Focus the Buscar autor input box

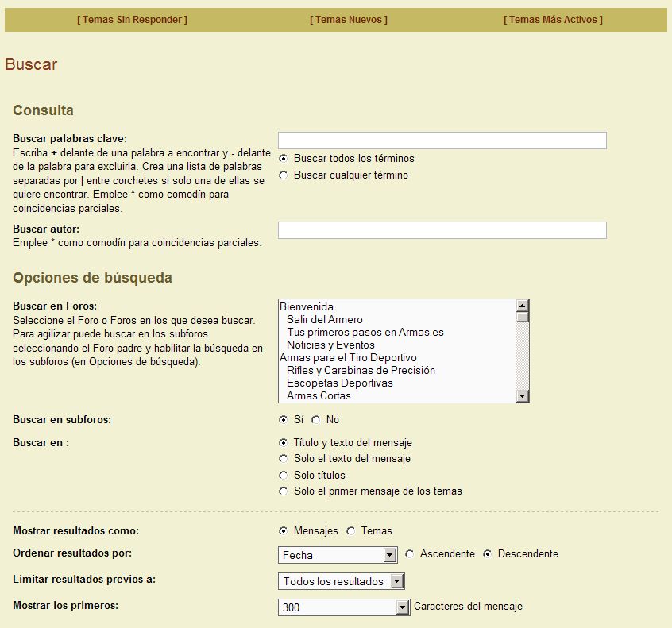(x=442, y=230)
